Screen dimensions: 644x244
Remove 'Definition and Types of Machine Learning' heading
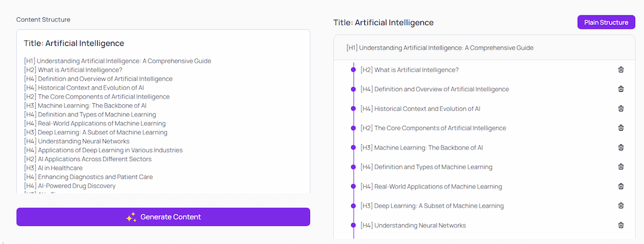(621, 167)
